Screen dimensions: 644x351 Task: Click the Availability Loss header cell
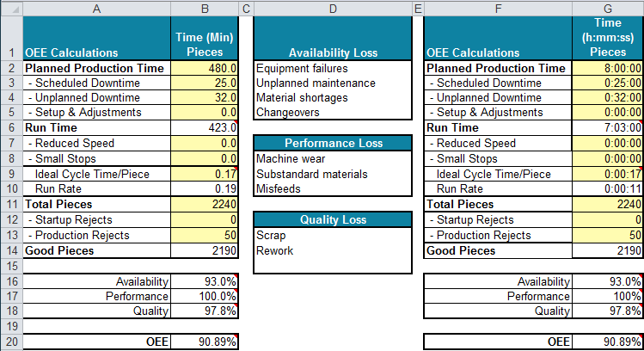(x=332, y=53)
